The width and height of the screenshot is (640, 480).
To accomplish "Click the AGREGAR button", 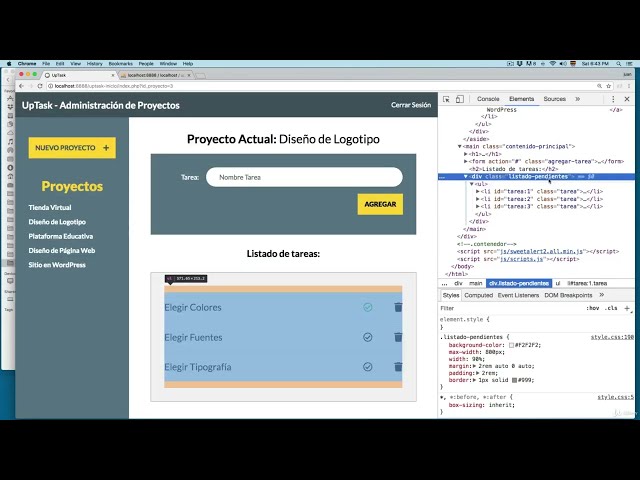I will click(380, 204).
